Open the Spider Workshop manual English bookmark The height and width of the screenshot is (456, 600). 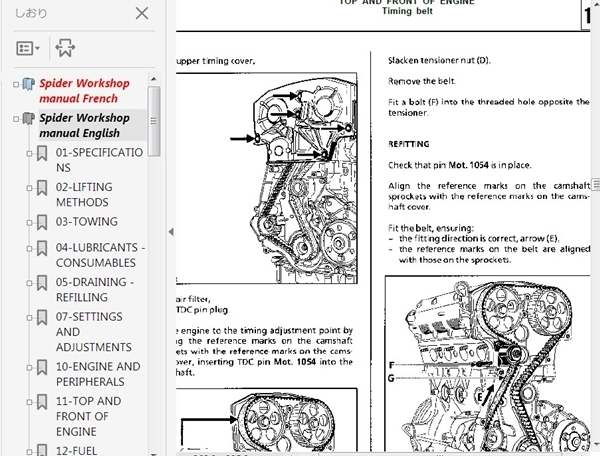pyautogui.click(x=85, y=125)
